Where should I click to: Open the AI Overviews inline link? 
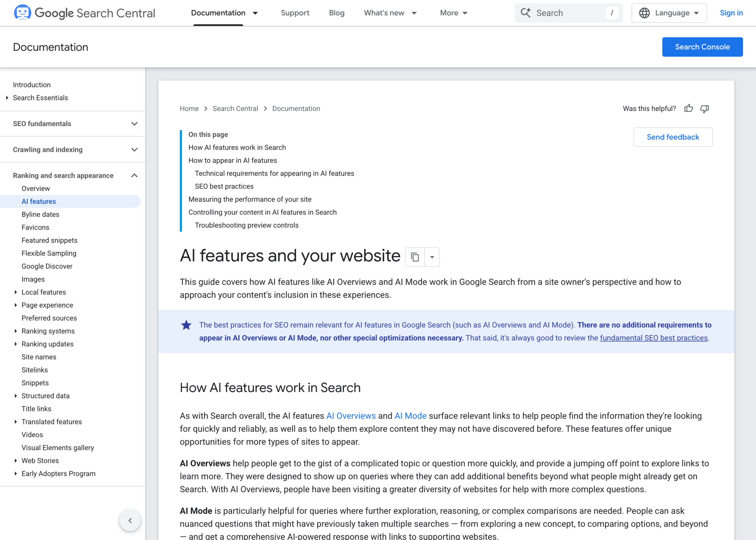point(351,416)
